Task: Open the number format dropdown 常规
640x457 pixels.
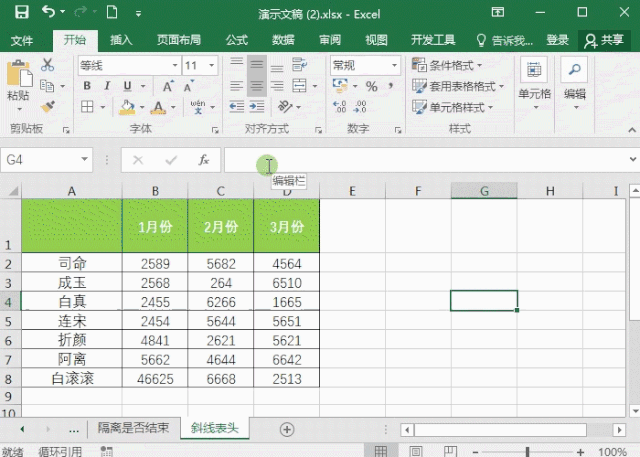Action: (394, 65)
